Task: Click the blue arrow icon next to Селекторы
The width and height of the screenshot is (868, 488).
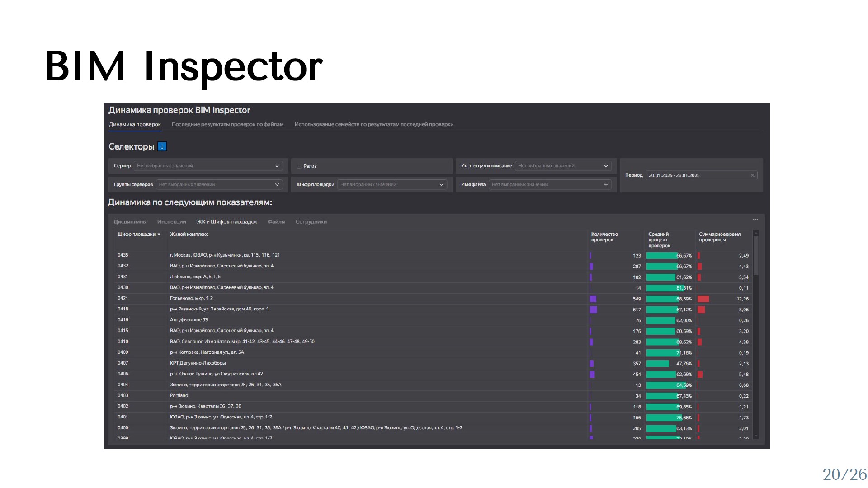Action: [x=162, y=146]
